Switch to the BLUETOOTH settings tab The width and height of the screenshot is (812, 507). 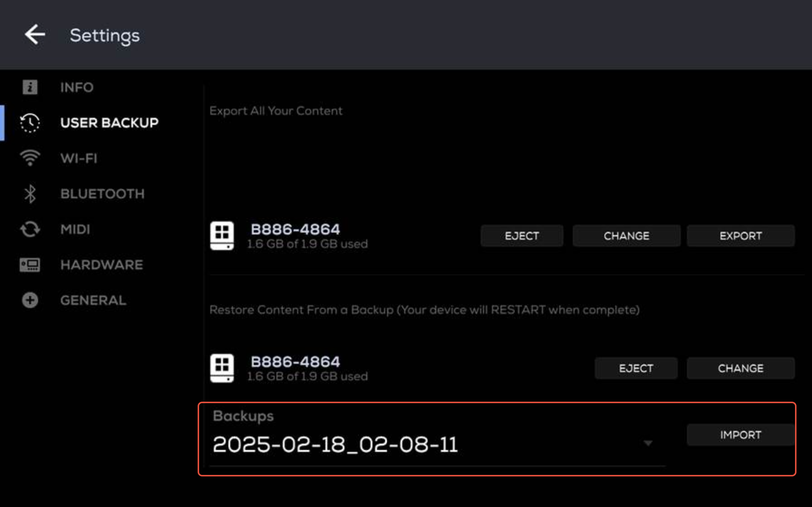coord(102,194)
